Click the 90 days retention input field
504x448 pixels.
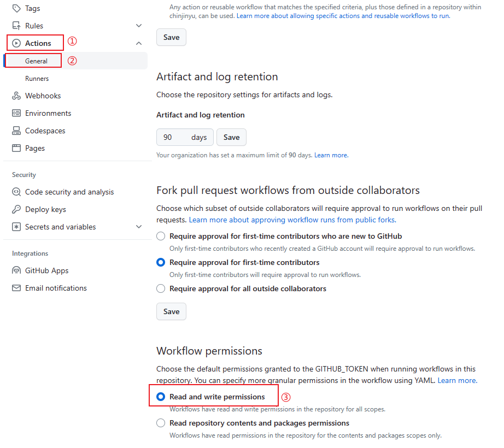(x=185, y=137)
